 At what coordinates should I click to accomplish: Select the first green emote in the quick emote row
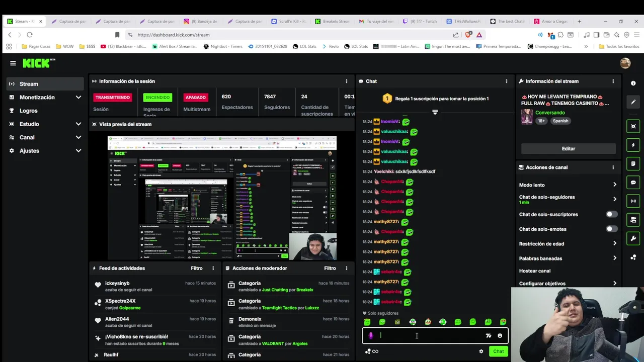(367, 322)
